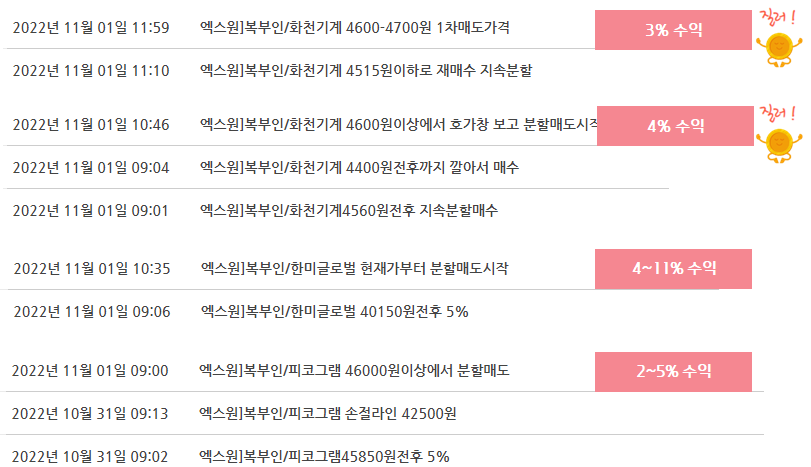
Task: Open 피코그램 46000원이상에서 분할매도 entry
Action: 354,371
